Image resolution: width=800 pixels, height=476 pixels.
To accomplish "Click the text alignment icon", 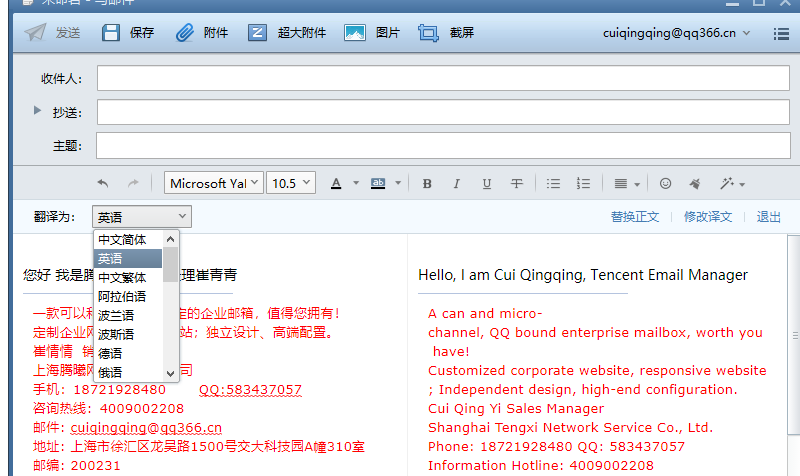I will click(x=620, y=184).
